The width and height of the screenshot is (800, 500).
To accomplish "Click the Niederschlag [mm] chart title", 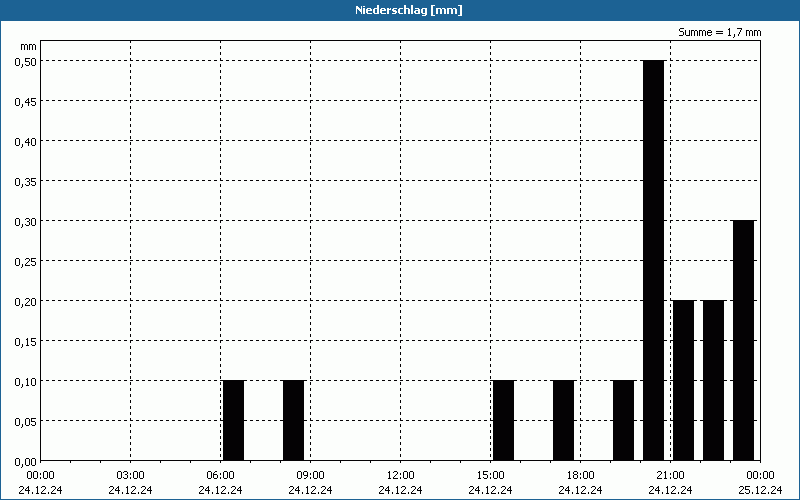I will click(x=409, y=10).
